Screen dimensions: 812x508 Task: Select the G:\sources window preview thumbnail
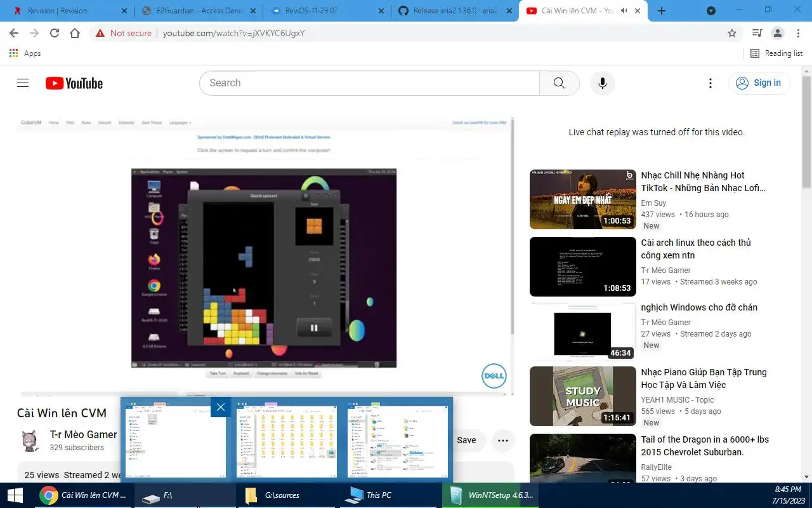(287, 439)
